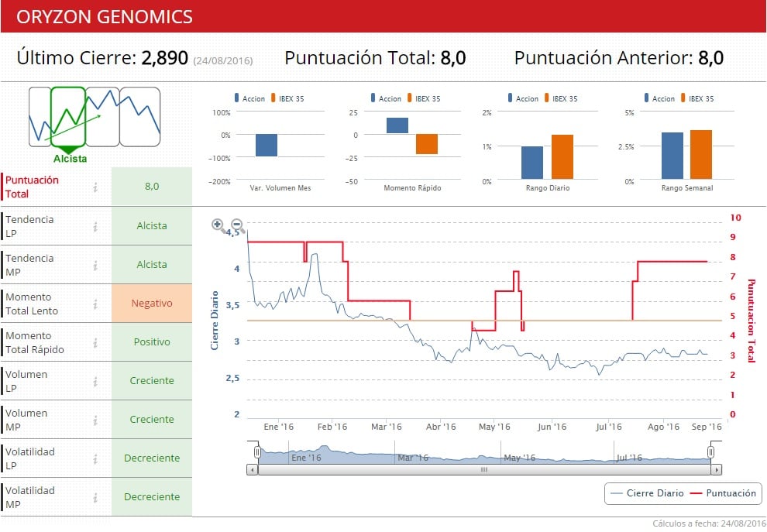
Task: Open info icon for Momento Total Lento
Action: (x=95, y=304)
